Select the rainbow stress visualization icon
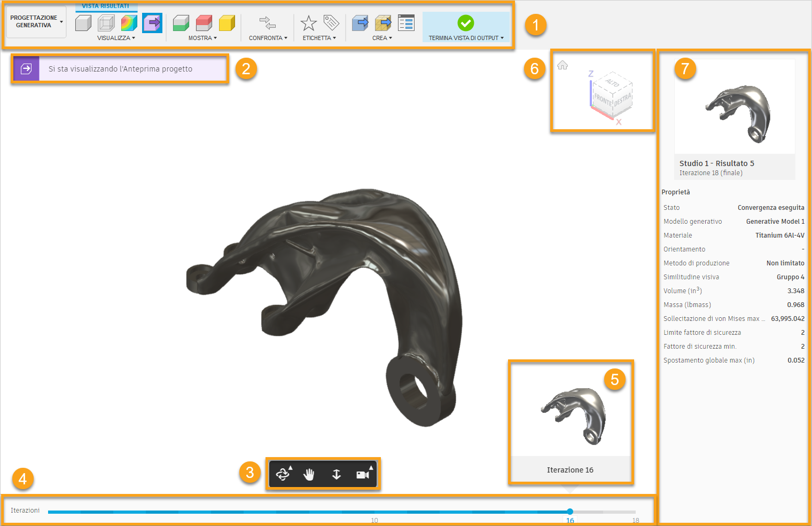Image resolution: width=812 pixels, height=526 pixels. click(x=129, y=23)
